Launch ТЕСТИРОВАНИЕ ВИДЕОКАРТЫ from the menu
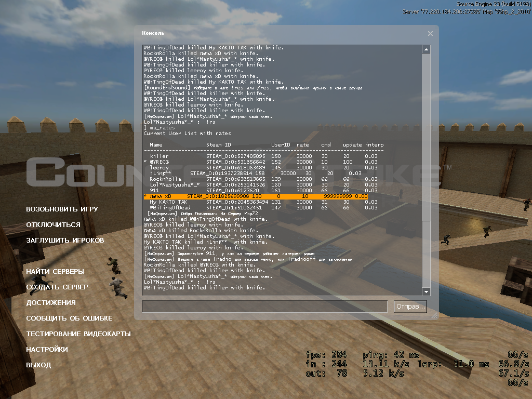Screen dimensions: 532x399 coord(78,334)
